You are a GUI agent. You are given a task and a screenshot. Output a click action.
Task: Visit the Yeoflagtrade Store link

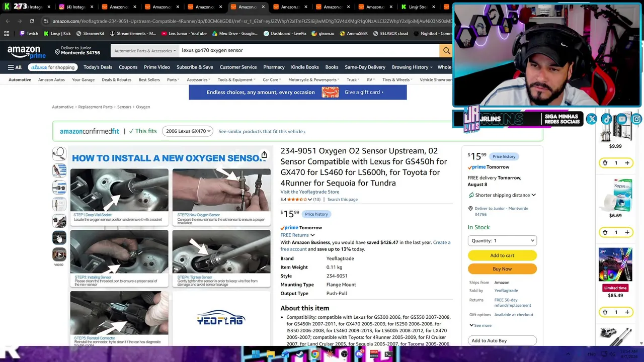pos(310,192)
